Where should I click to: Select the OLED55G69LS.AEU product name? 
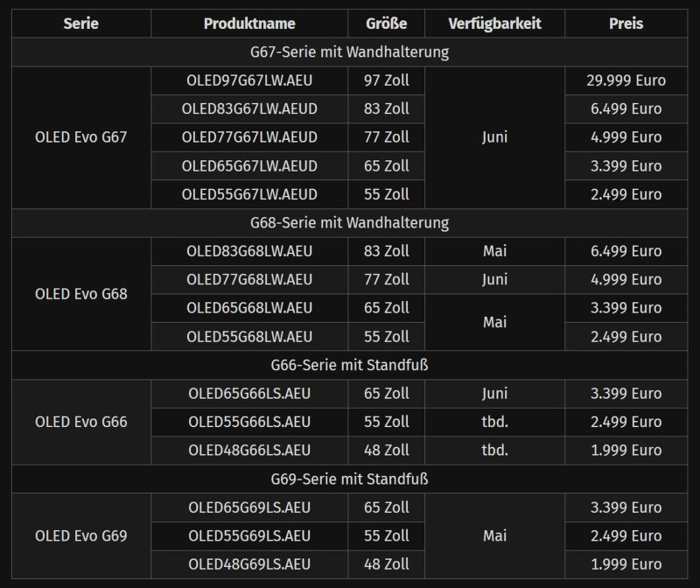(x=249, y=535)
